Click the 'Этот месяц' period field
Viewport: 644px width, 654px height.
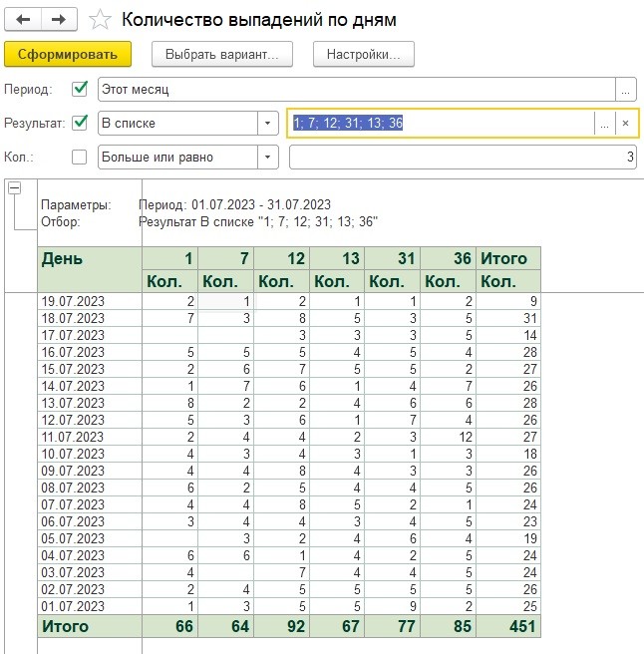point(357,90)
